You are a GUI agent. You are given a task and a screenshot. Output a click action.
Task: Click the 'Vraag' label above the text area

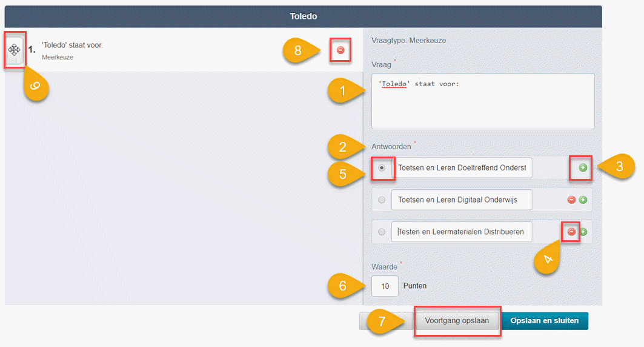(382, 64)
